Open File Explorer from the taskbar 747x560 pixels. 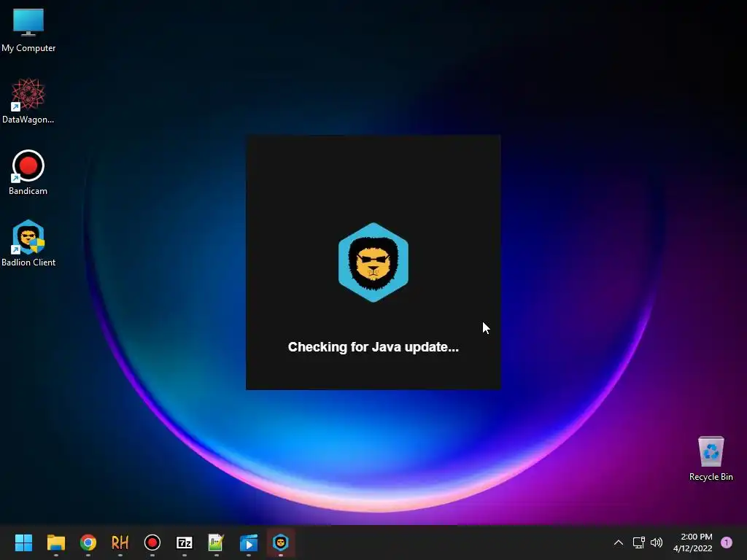click(x=55, y=542)
